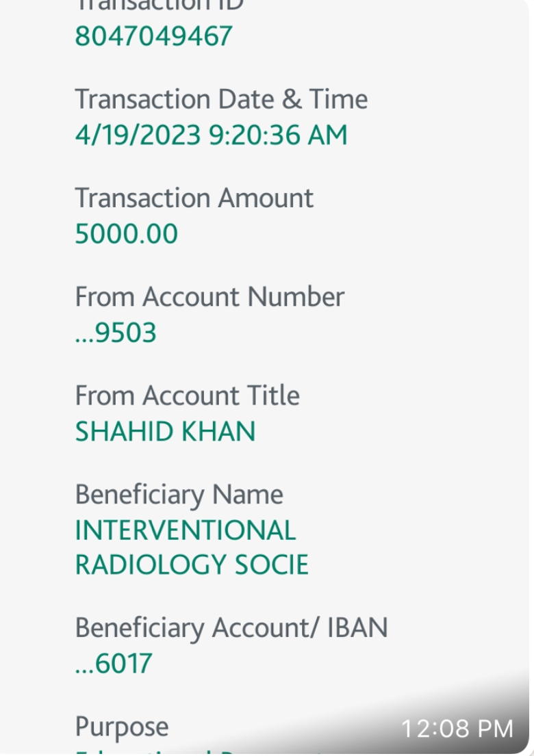This screenshot has height=756, width=534.
Task: Select the time 9:20:36 AM
Action: click(275, 135)
